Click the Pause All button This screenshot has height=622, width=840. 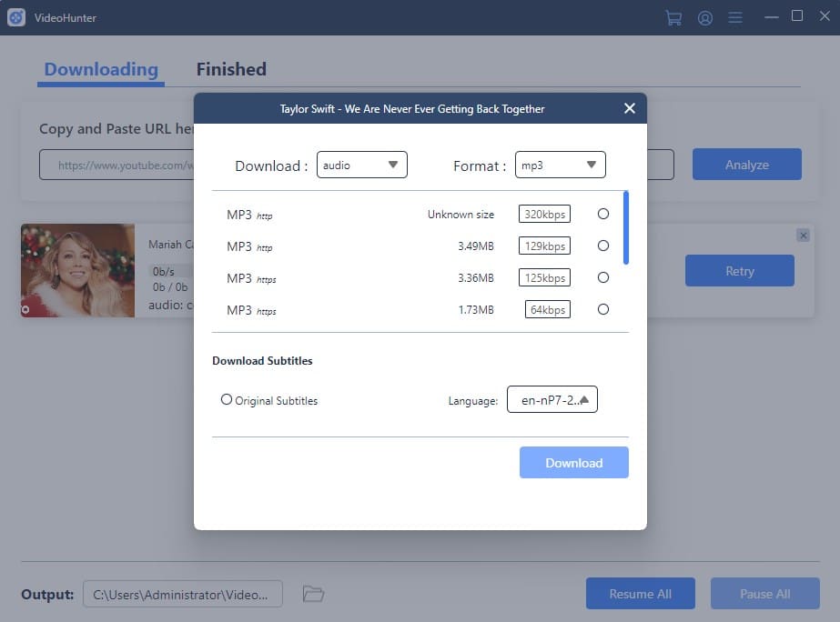coord(765,594)
